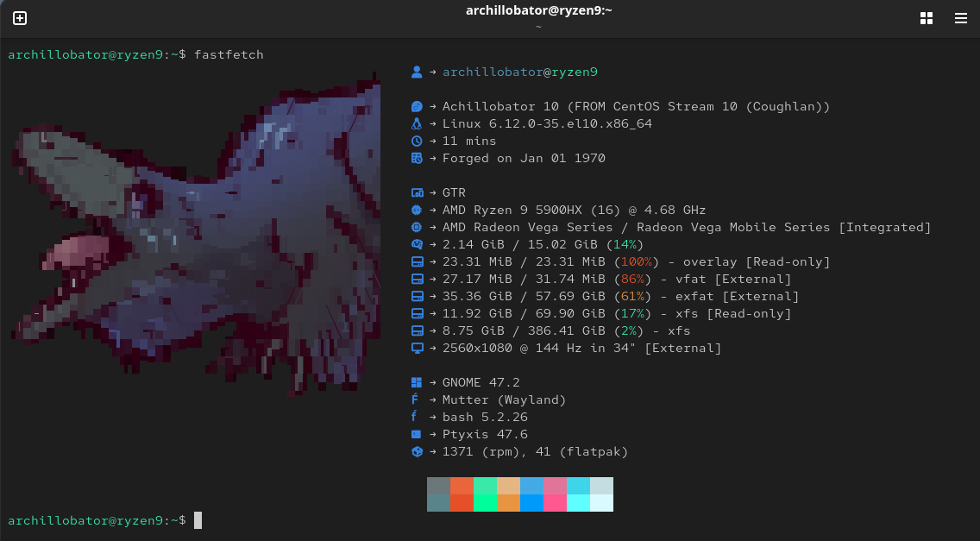Click the 17% xfs usage value

coord(632,313)
